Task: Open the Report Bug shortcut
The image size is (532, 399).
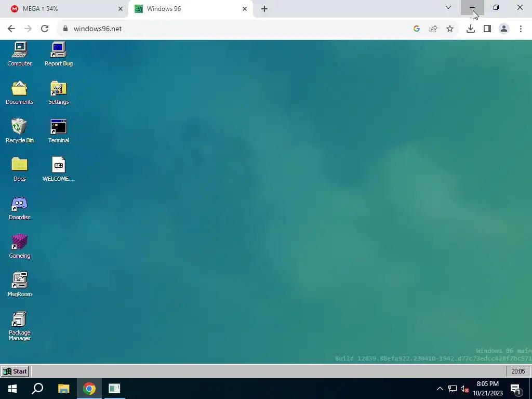Action: (59, 54)
